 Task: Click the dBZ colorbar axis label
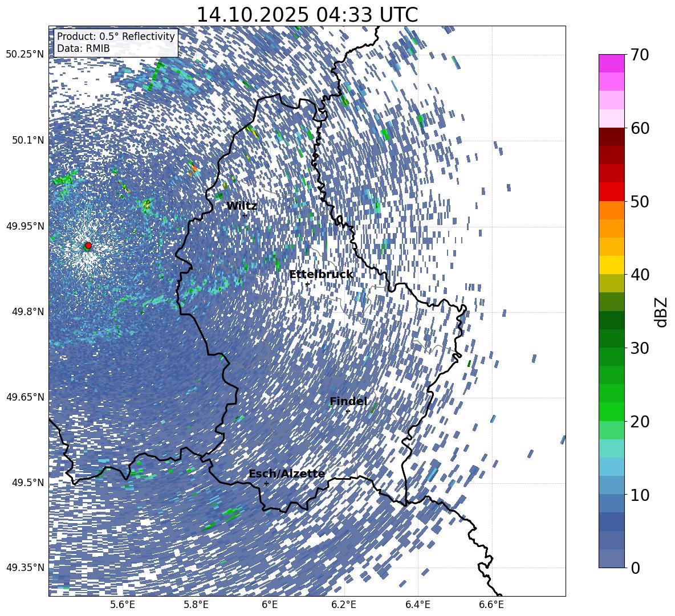click(x=662, y=312)
